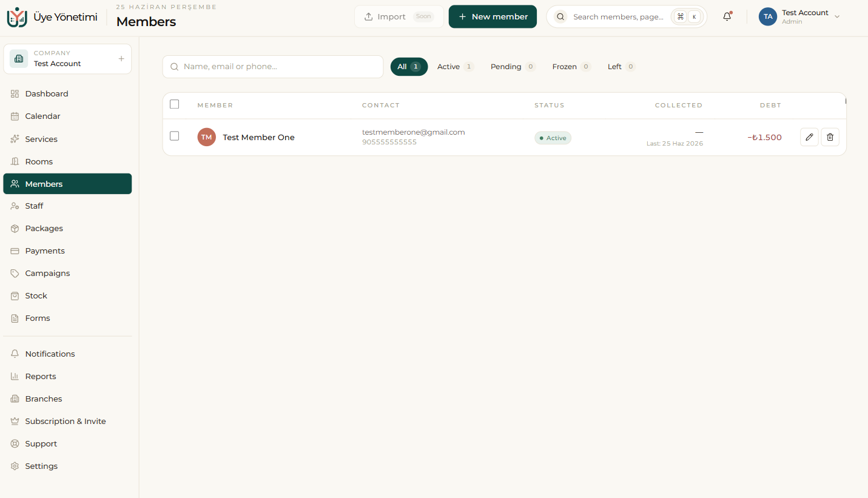Click the Active status badge
The image size is (868, 498).
(553, 138)
